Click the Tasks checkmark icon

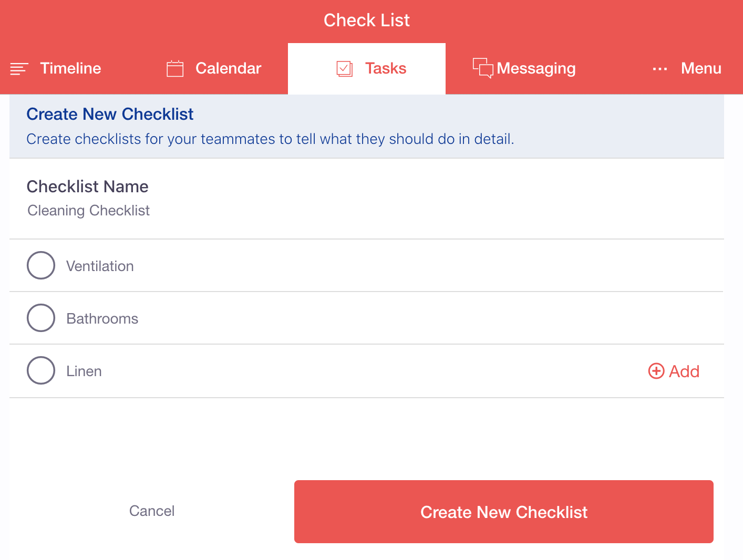(345, 68)
